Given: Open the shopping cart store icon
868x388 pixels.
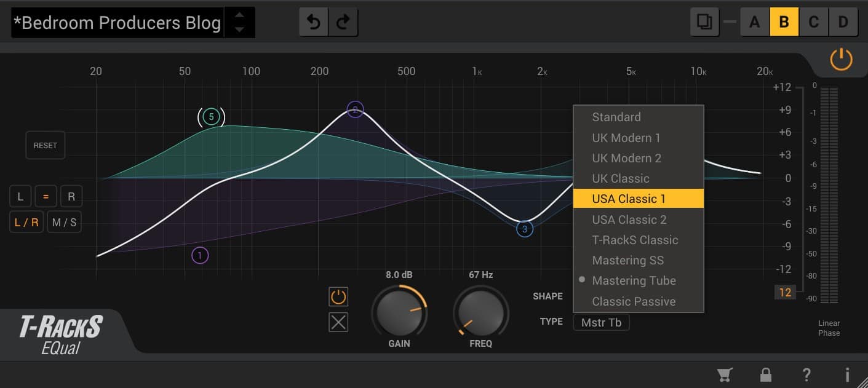Looking at the screenshot, I should pos(725,374).
